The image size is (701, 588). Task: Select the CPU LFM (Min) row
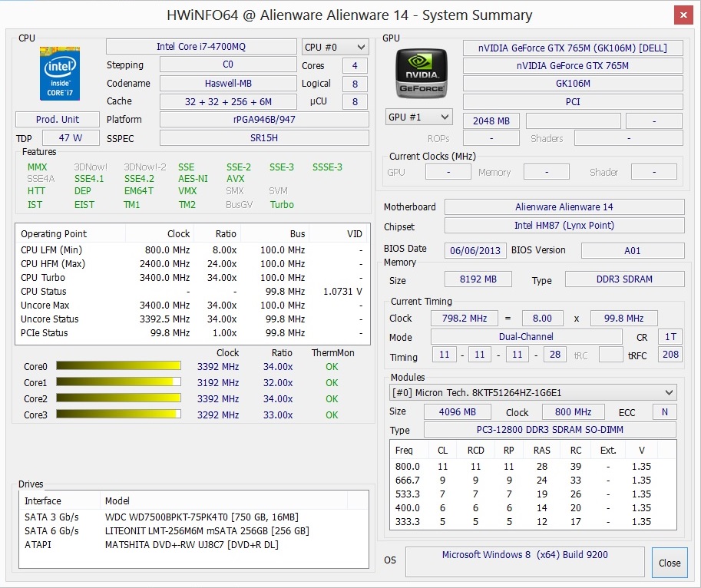pos(193,249)
